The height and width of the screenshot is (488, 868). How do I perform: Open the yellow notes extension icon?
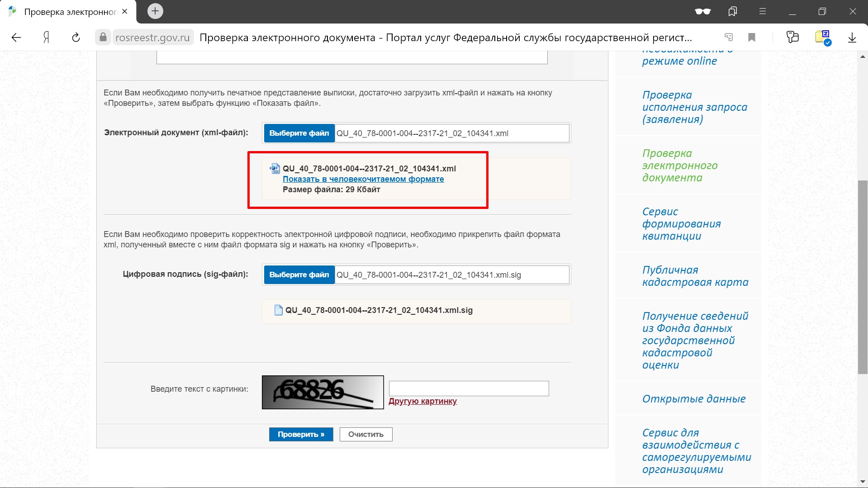(x=823, y=38)
